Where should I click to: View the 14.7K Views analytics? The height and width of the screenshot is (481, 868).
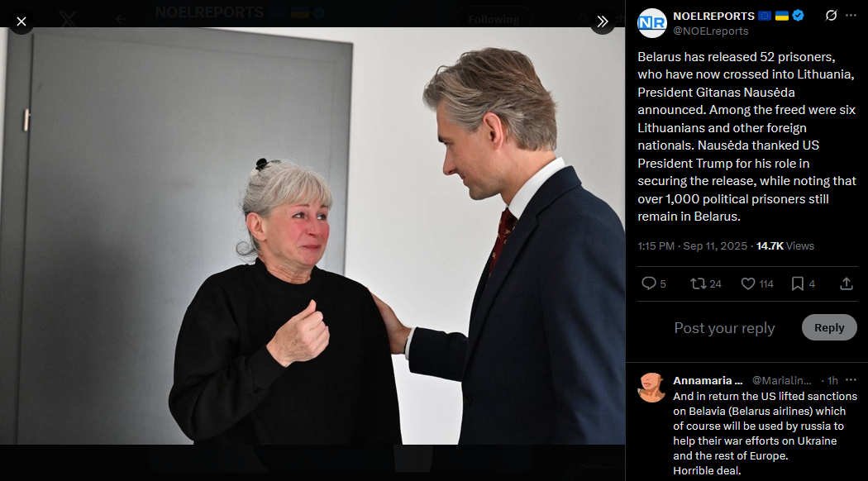785,245
